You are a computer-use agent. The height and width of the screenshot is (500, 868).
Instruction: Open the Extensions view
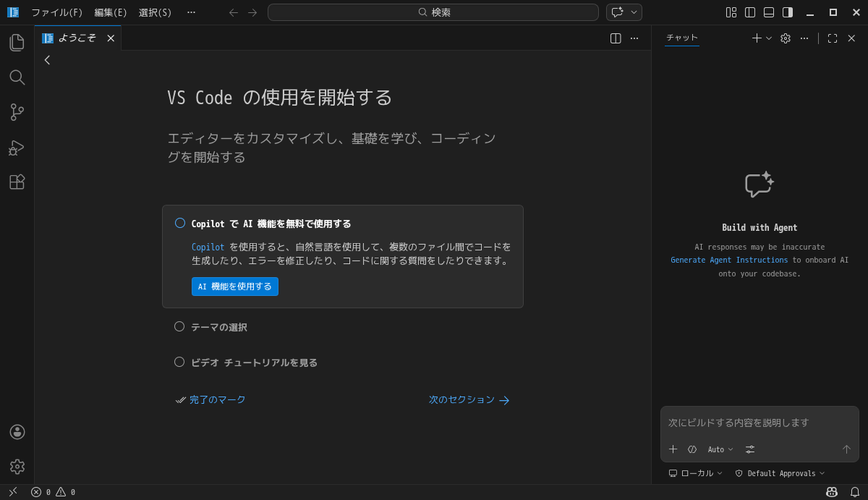pos(17,182)
